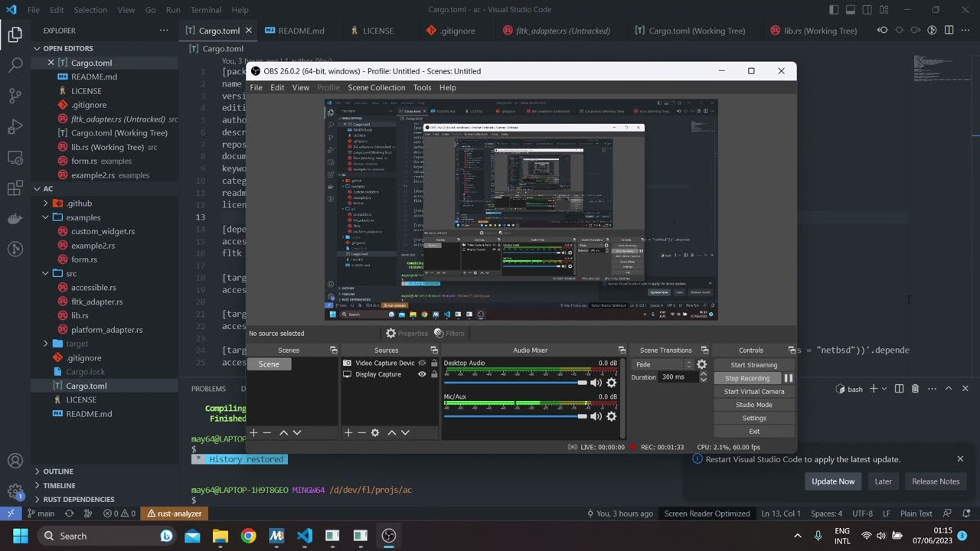Click Release Notes button
Image resolution: width=980 pixels, height=551 pixels.
(936, 481)
